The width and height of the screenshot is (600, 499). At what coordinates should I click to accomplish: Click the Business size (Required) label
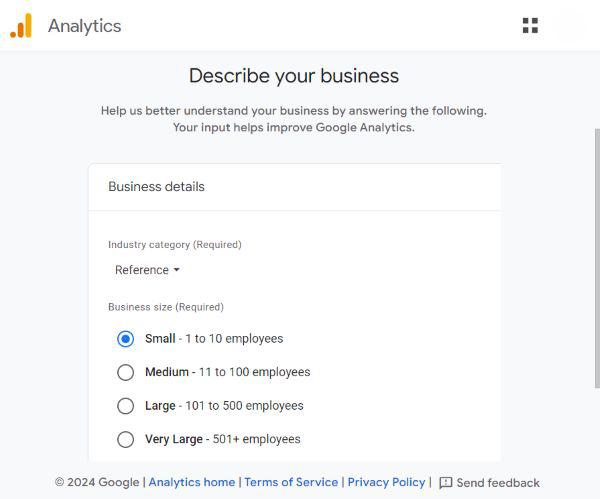click(166, 307)
